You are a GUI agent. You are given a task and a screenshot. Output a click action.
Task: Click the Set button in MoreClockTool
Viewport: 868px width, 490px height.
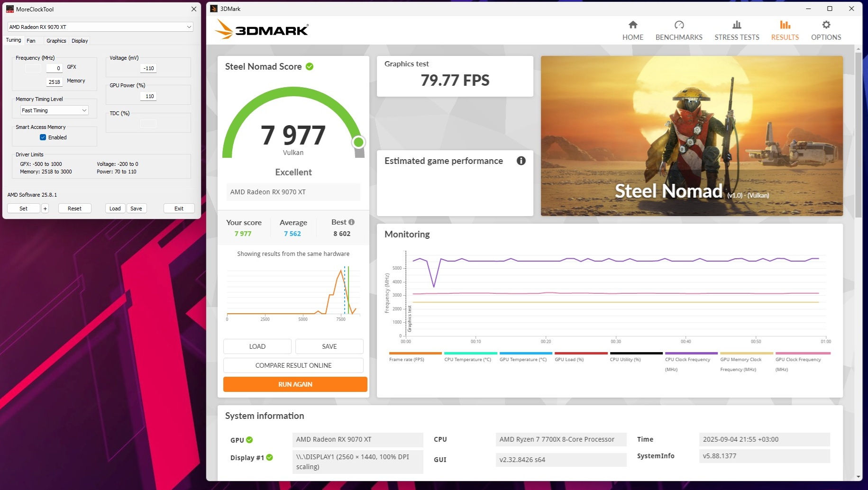click(x=23, y=209)
